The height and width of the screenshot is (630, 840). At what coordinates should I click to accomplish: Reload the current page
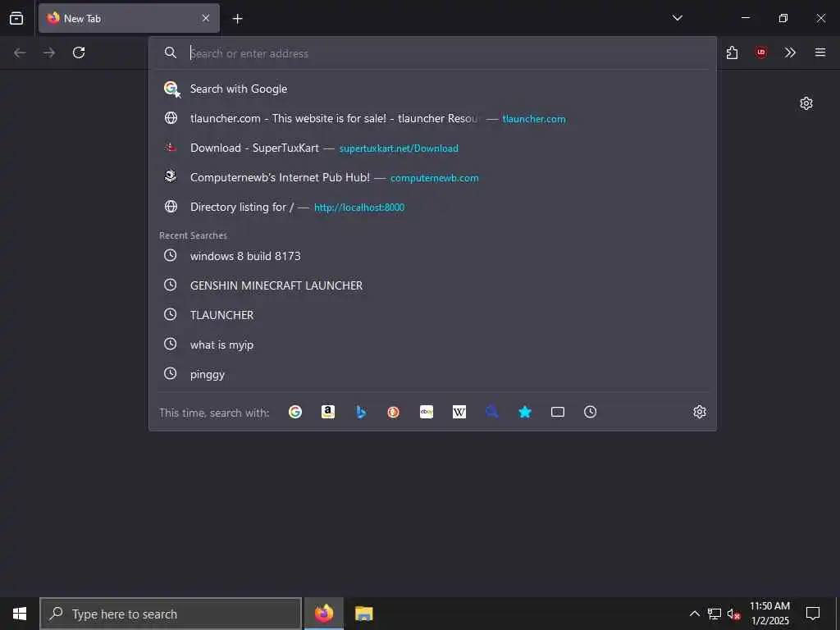click(x=79, y=52)
